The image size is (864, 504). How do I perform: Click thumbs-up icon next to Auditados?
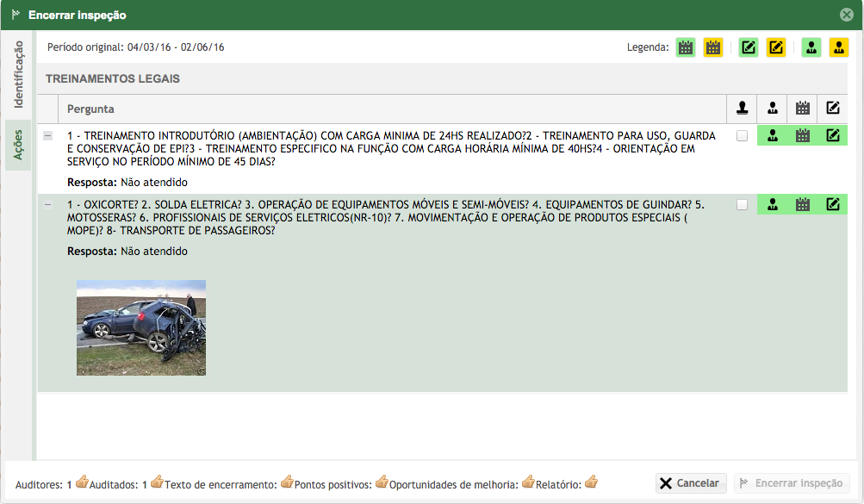(x=157, y=482)
